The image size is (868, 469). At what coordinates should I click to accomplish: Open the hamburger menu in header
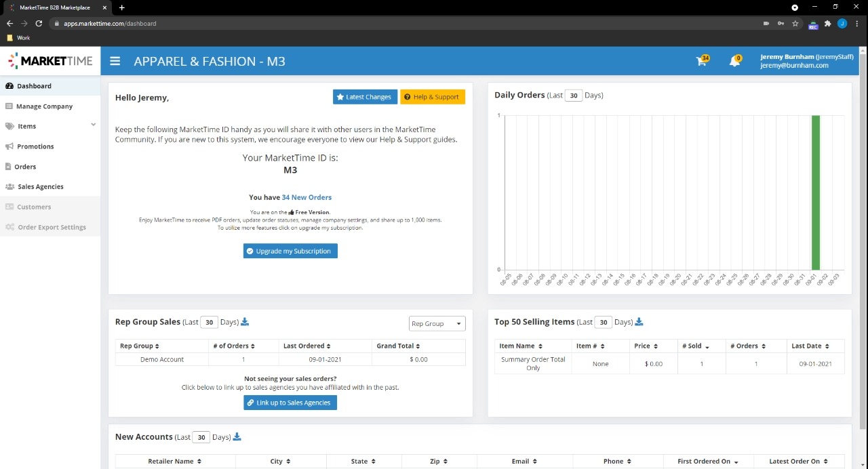[115, 61]
